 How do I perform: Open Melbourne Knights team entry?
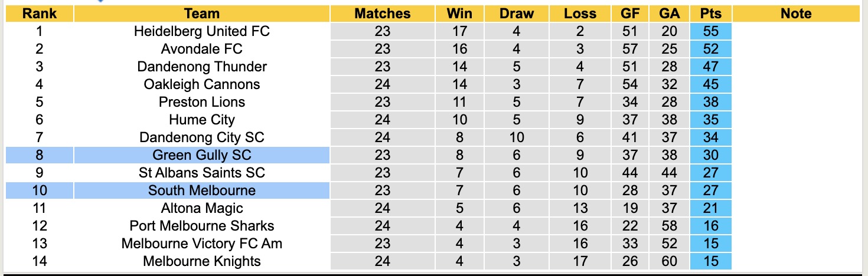point(201,261)
